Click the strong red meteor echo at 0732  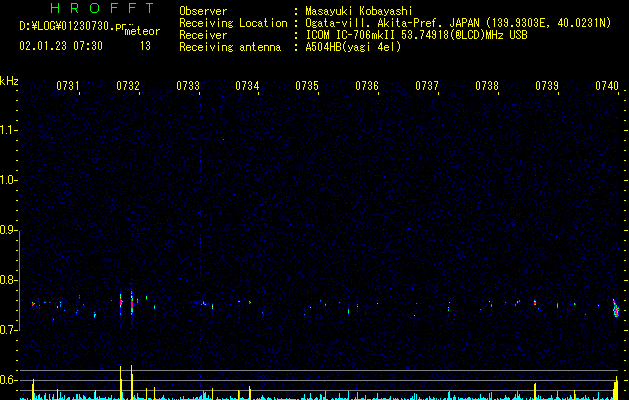point(132,303)
